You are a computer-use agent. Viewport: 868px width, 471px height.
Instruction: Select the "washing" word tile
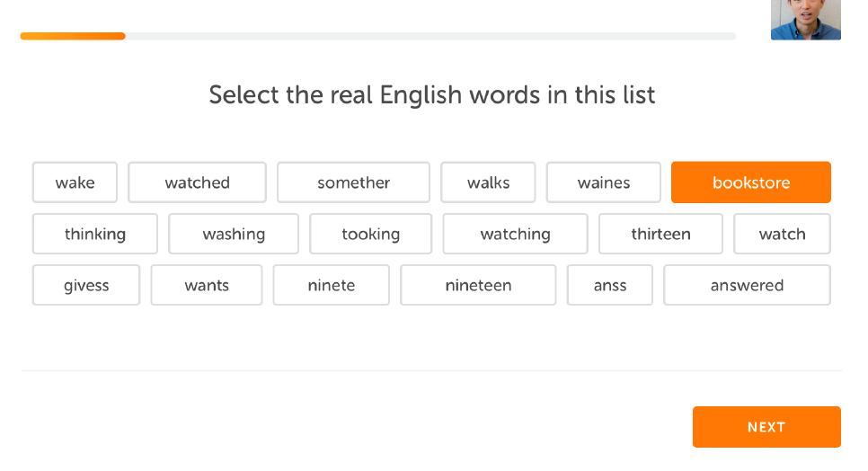click(x=234, y=234)
